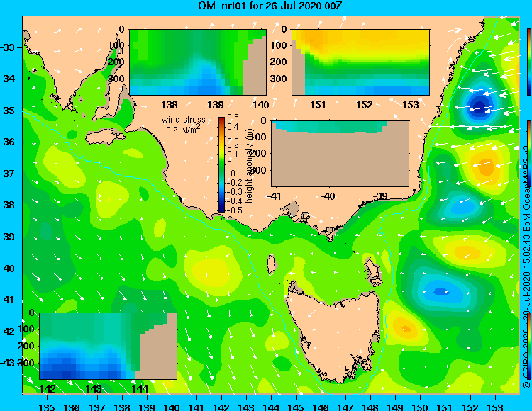
Task: Click longitude label '135' on the bottom axis
Action: (47, 407)
